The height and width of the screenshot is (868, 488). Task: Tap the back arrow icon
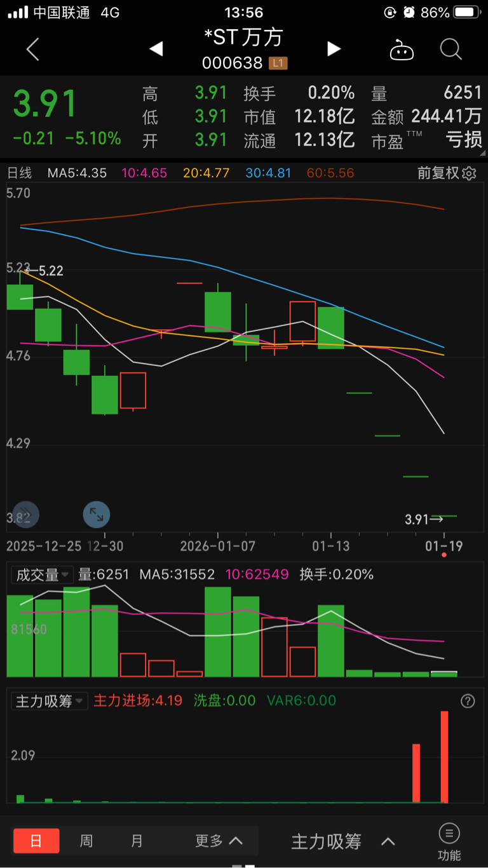pos(33,49)
